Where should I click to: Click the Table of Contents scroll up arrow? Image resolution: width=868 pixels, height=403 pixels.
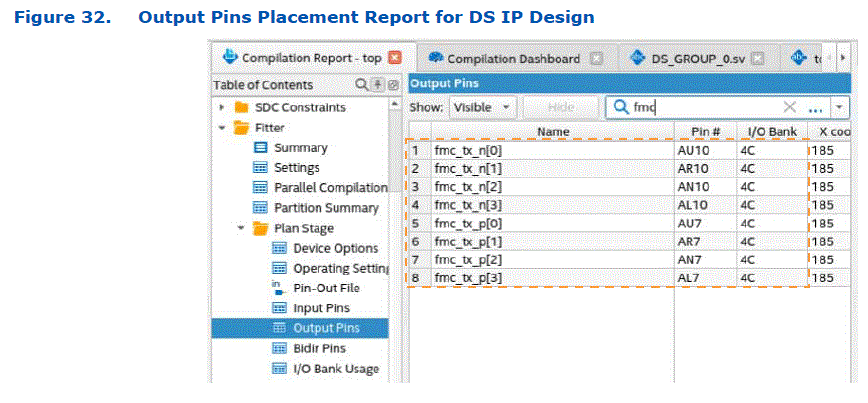[x=395, y=103]
